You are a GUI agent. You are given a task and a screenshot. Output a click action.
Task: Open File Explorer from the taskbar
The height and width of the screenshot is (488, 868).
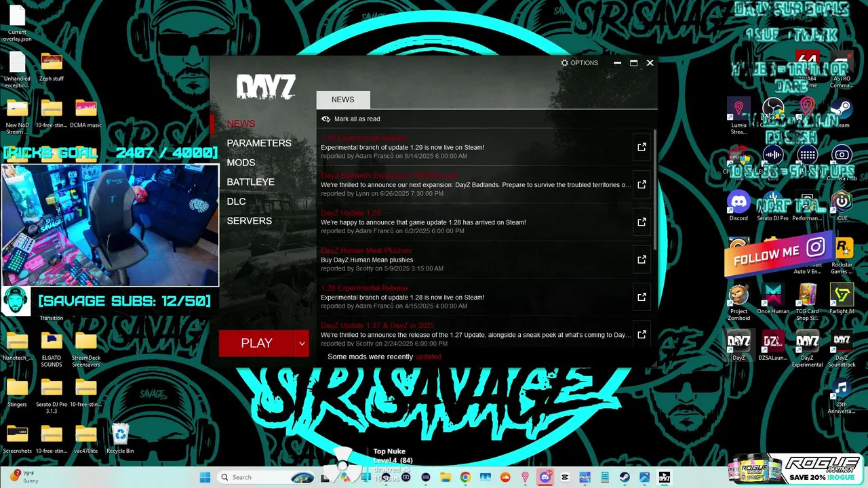click(446, 477)
